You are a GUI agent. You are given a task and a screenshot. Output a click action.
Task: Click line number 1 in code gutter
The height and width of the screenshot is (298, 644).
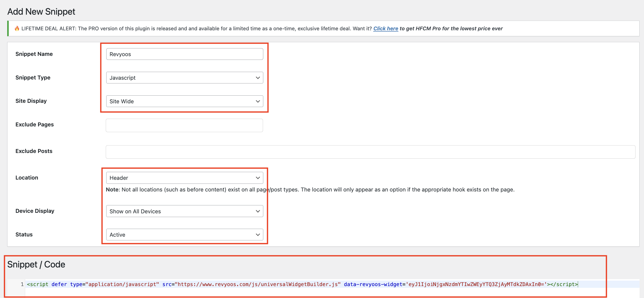[x=22, y=284]
